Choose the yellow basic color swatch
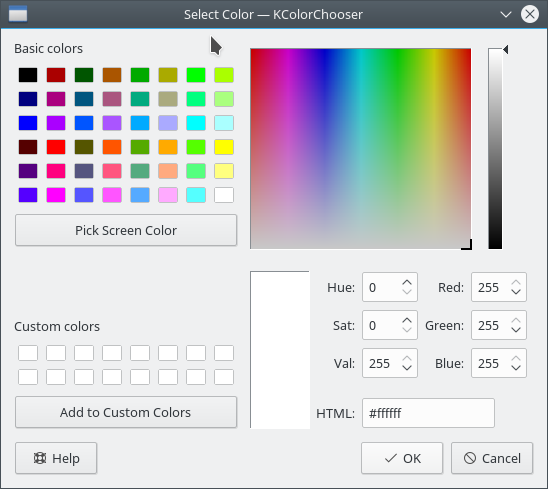 [x=224, y=147]
